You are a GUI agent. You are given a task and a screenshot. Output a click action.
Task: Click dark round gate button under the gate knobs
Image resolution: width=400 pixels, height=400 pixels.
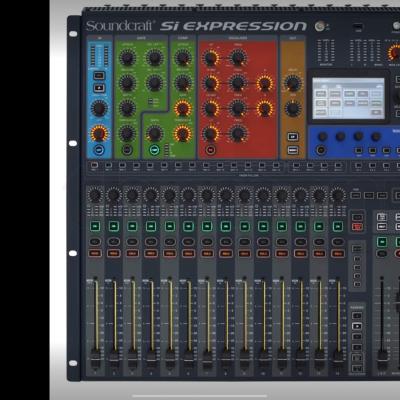coord(127,150)
